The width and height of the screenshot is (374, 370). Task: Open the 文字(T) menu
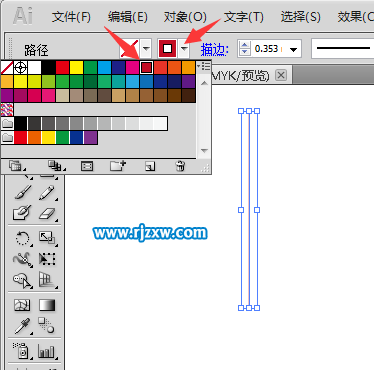[244, 17]
